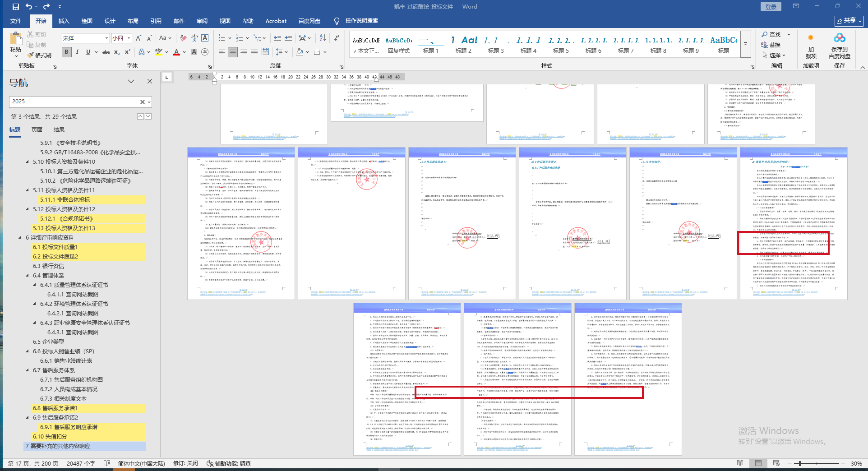Click the zoom slider handle
Screen dimensions: 868x471
pyautogui.click(x=800, y=463)
